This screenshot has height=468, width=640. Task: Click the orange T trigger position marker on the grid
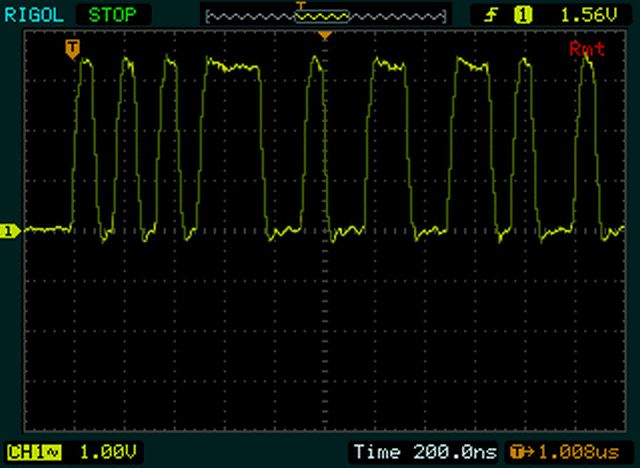point(72,49)
